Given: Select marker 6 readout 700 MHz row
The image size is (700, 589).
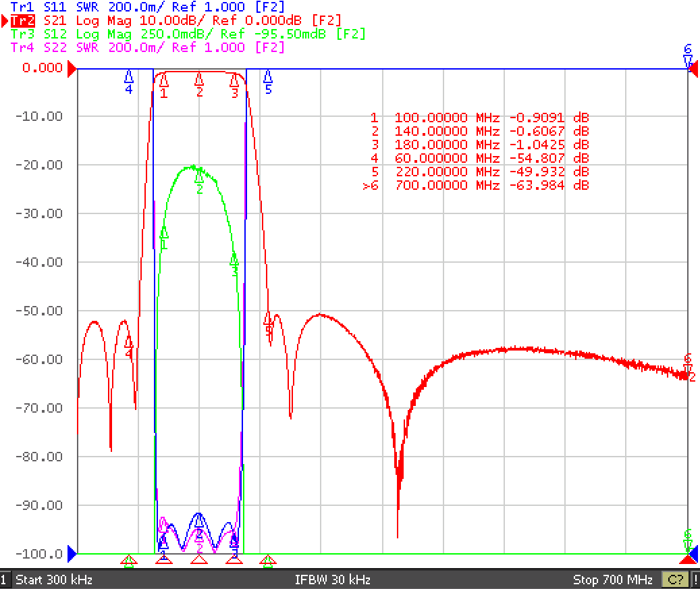Looking at the screenshot, I should tap(476, 185).
